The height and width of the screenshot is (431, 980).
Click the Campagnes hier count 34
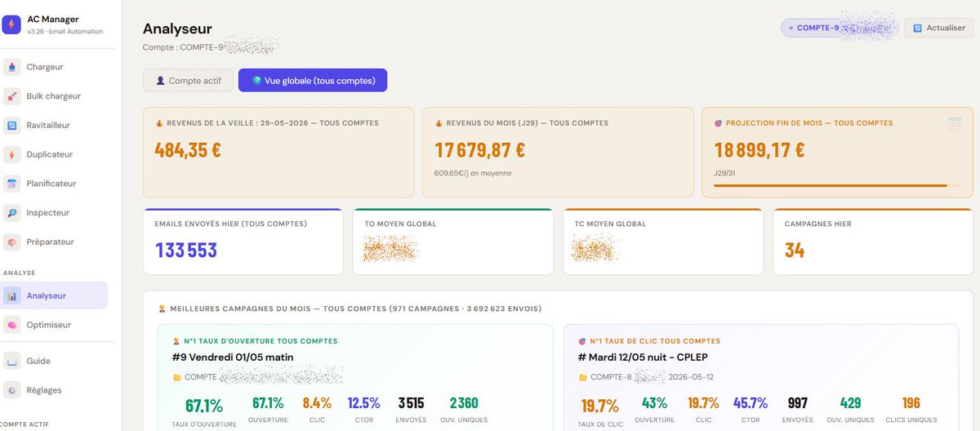tap(794, 250)
